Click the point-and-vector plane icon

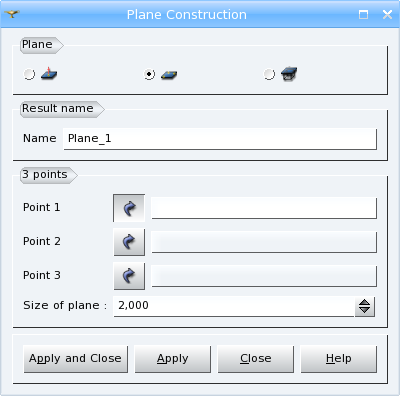click(x=49, y=74)
